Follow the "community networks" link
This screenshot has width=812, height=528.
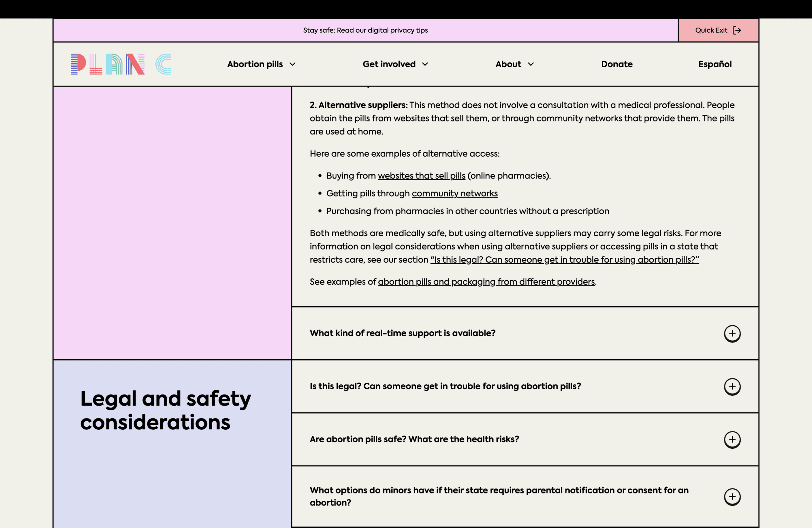pos(455,193)
